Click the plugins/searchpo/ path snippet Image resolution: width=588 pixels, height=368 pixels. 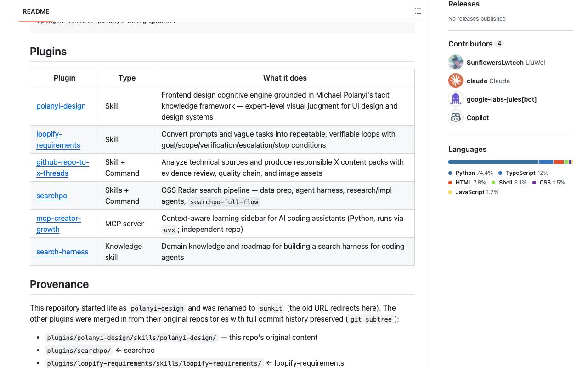pyautogui.click(x=79, y=351)
